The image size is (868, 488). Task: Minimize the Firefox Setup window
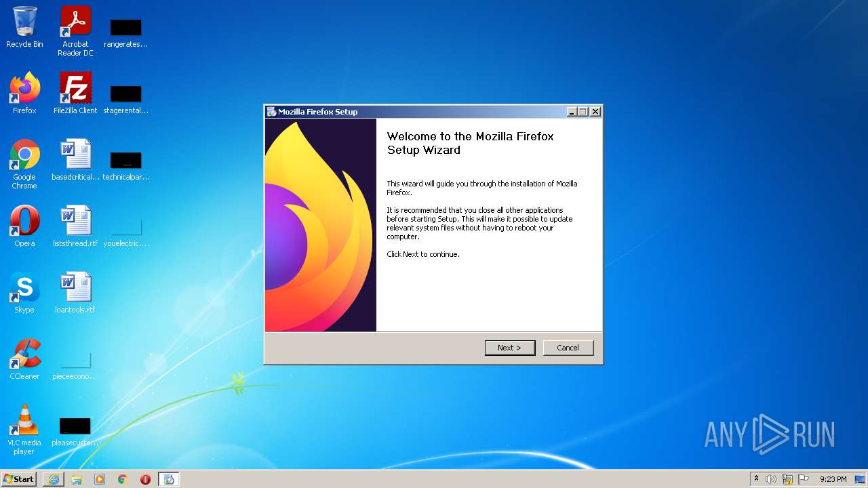pyautogui.click(x=572, y=112)
